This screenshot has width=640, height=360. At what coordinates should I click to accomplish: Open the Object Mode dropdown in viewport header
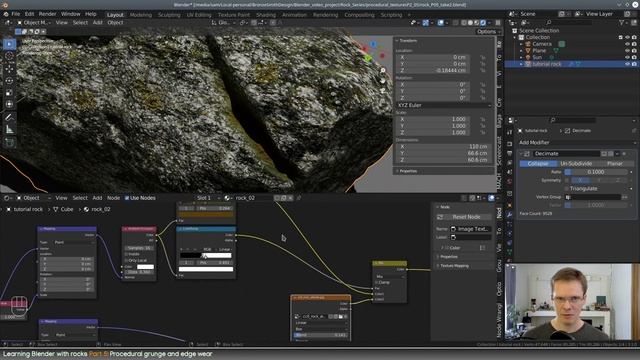point(35,23)
